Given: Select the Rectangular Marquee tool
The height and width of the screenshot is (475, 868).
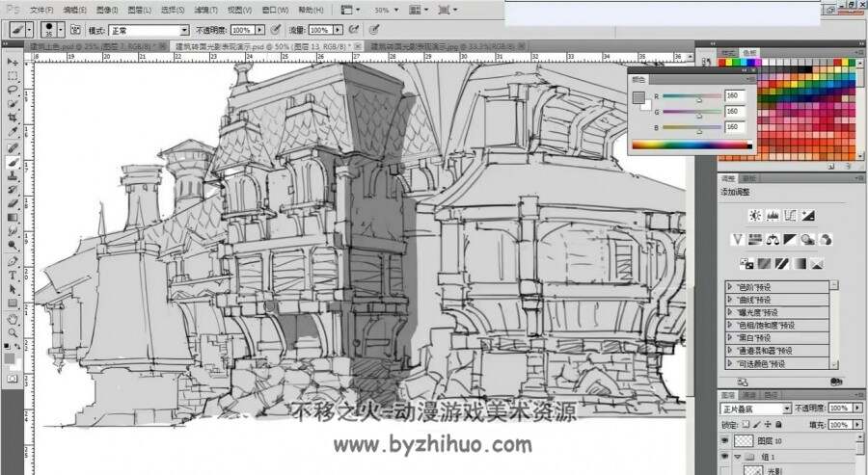Looking at the screenshot, I should coord(13,75).
